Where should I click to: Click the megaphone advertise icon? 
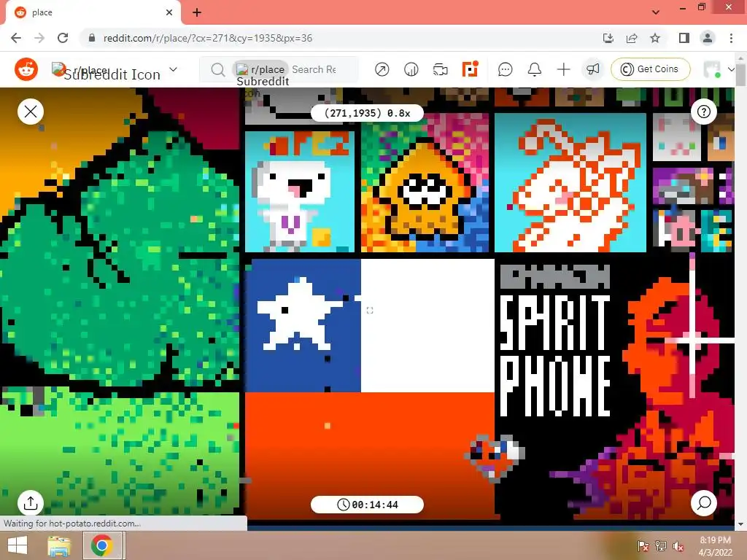[x=592, y=69]
